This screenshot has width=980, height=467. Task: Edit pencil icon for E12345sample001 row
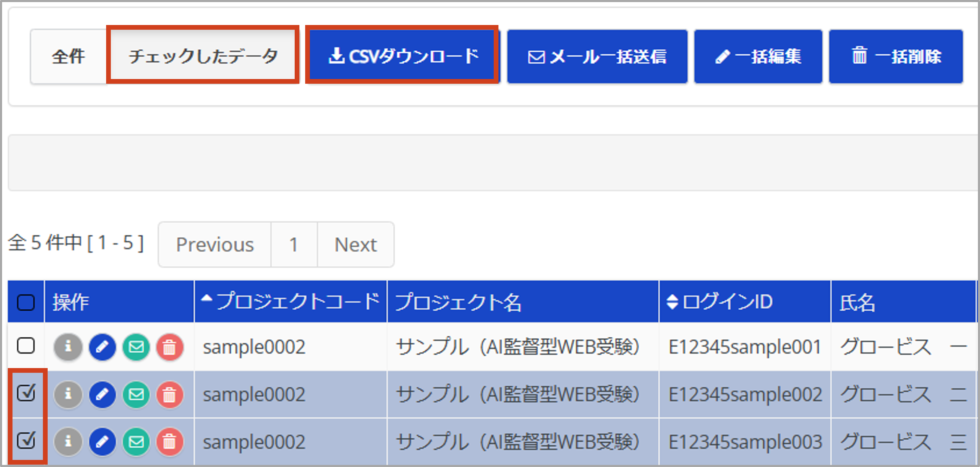pos(102,347)
